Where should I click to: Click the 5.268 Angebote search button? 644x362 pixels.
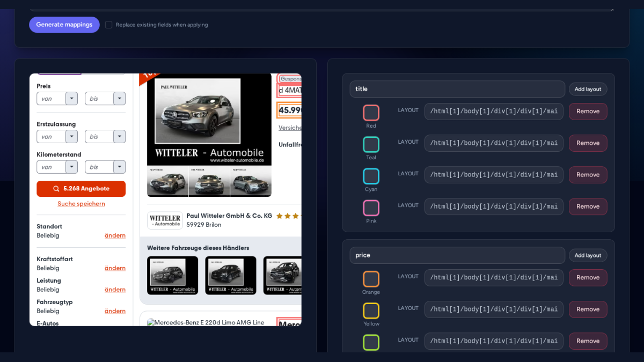click(81, 189)
